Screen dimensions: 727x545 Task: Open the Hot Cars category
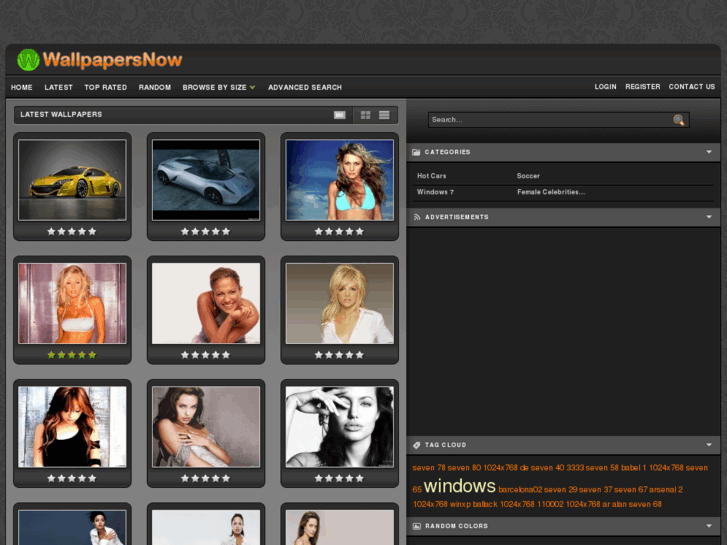[432, 176]
